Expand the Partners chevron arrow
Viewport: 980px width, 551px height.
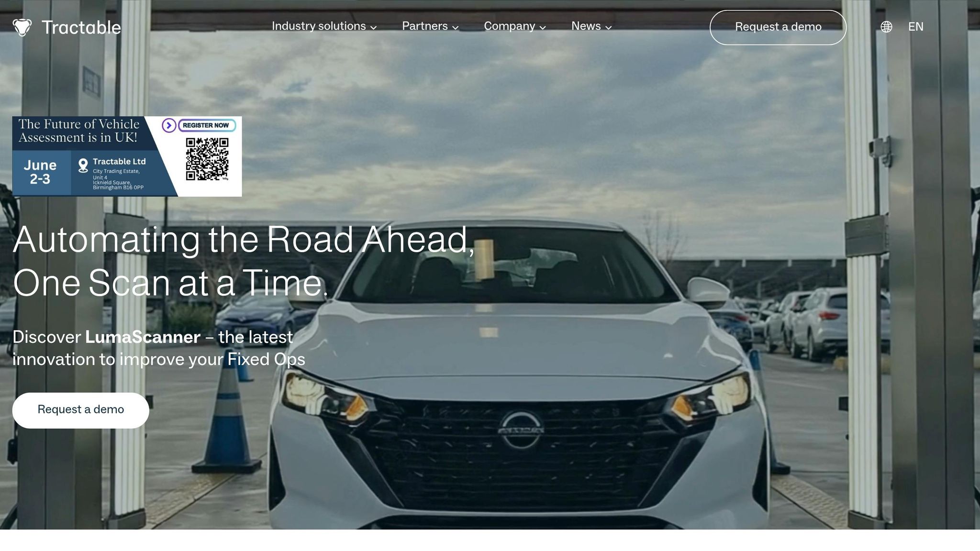(x=456, y=28)
